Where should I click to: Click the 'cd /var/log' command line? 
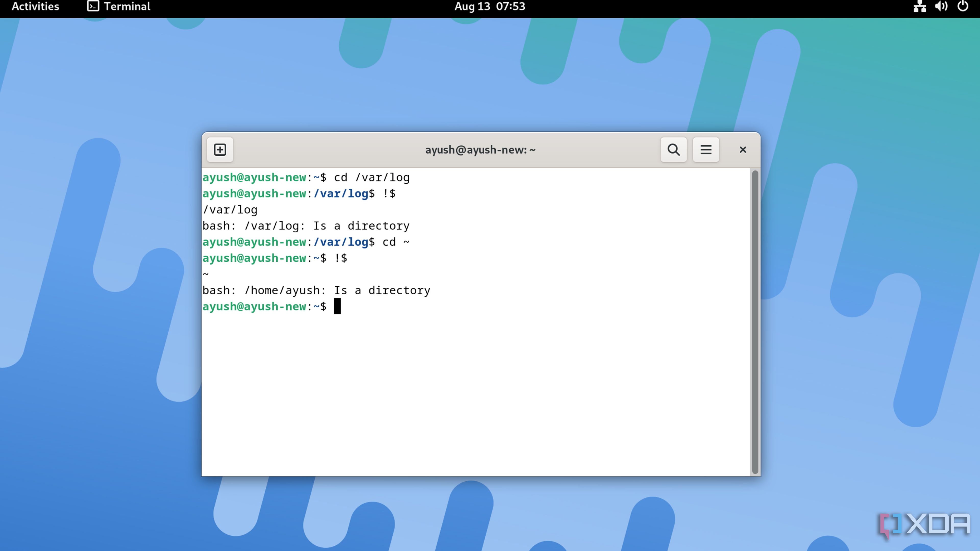tap(306, 177)
